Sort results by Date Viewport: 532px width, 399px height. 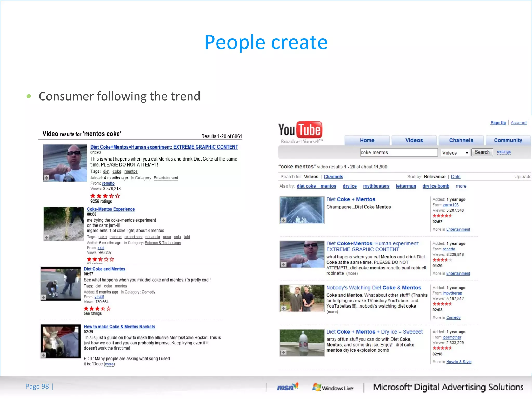tap(456, 177)
